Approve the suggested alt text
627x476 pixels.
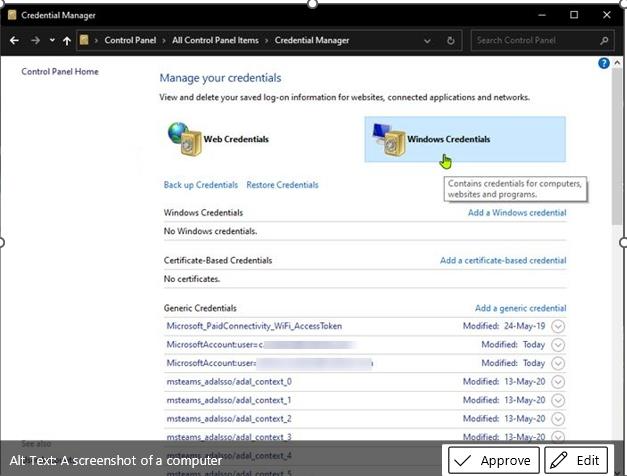pyautogui.click(x=494, y=460)
